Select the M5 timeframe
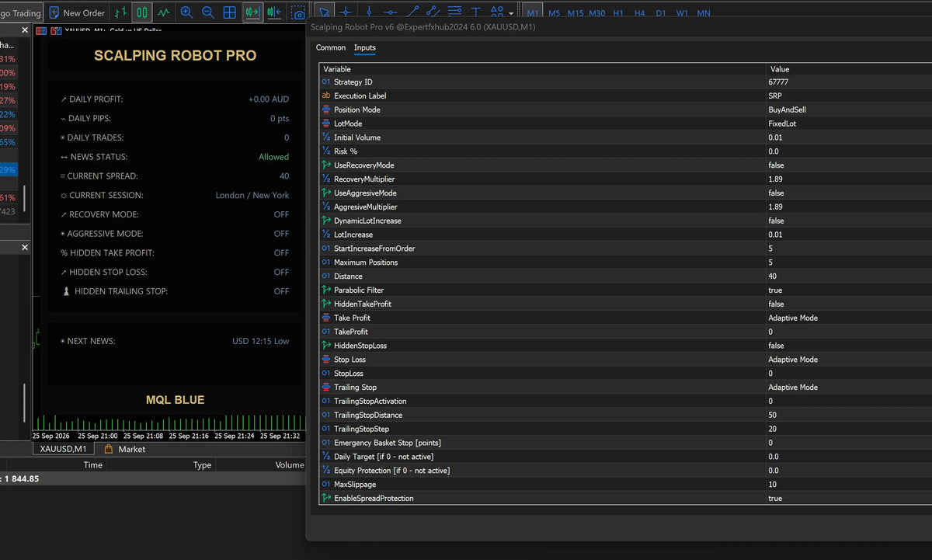This screenshot has width=932, height=560. click(x=554, y=13)
